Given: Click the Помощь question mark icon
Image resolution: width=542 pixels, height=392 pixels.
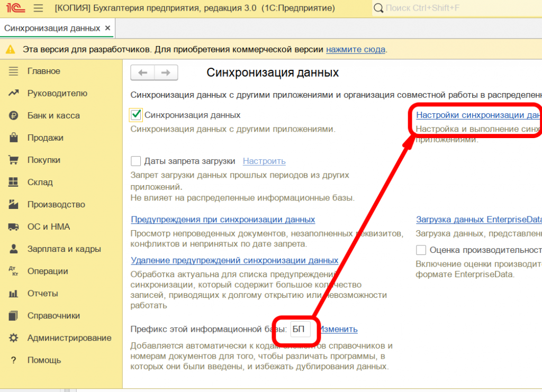Looking at the screenshot, I should click(13, 360).
